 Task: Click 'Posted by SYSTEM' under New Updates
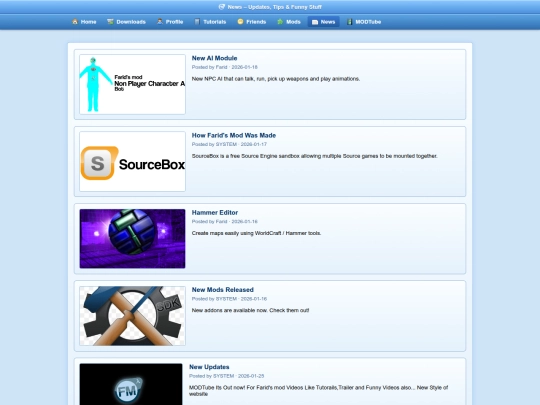[x=211, y=376]
